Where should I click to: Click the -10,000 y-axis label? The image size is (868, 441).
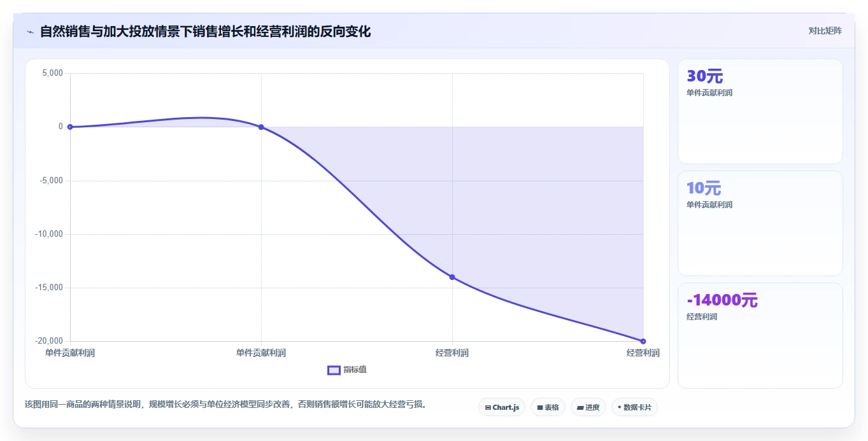[x=49, y=234]
